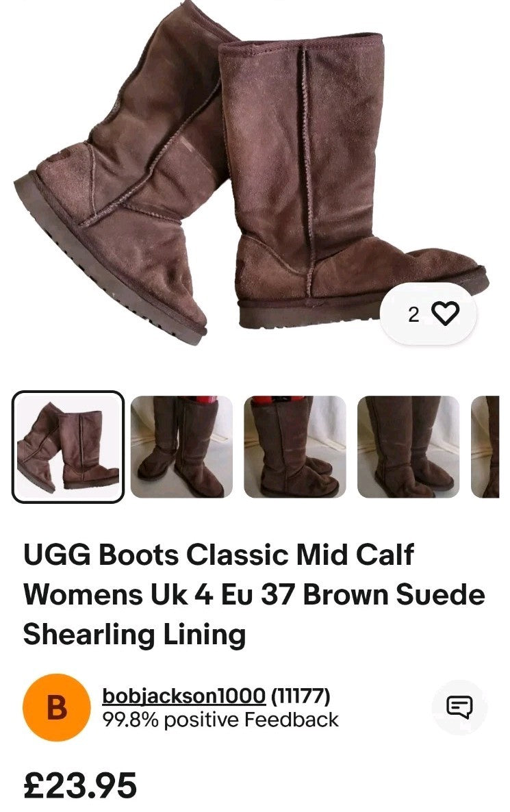View the second thumbnail of boots
This screenshot has width=510, height=812.
click(181, 447)
